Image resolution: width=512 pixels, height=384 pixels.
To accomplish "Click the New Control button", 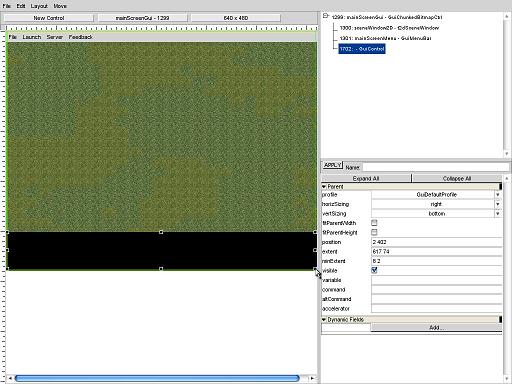I will point(49,18).
